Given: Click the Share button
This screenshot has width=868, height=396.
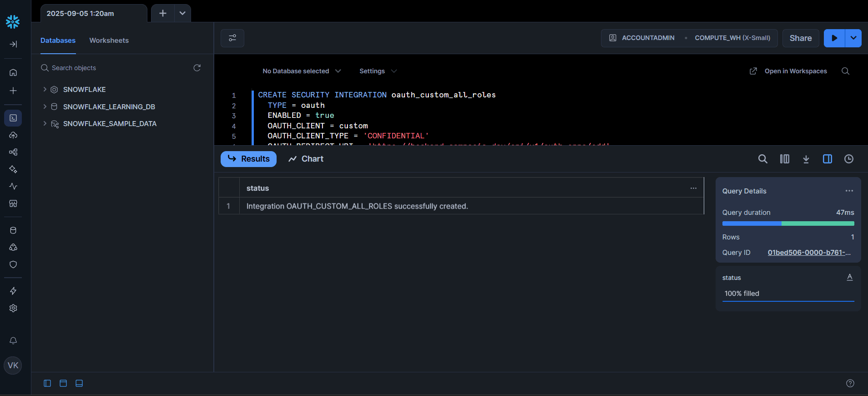Looking at the screenshot, I should click(x=801, y=38).
